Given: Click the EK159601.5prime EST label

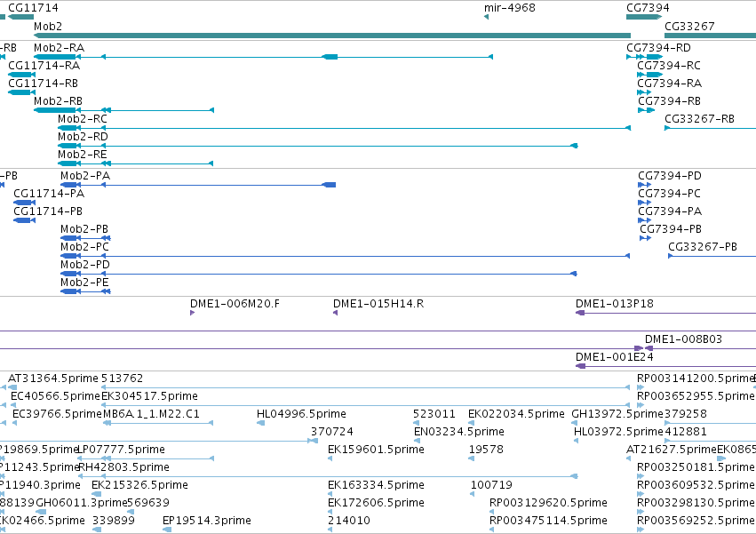Looking at the screenshot, I should (376, 450).
